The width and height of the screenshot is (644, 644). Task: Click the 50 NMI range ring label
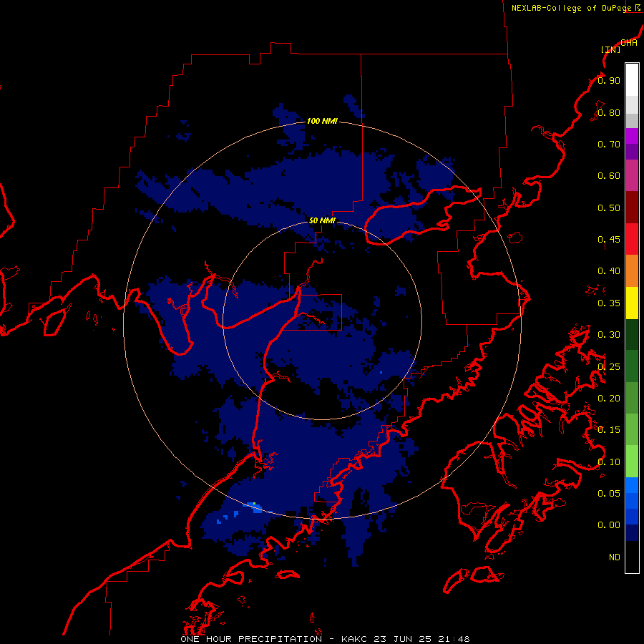point(322,220)
